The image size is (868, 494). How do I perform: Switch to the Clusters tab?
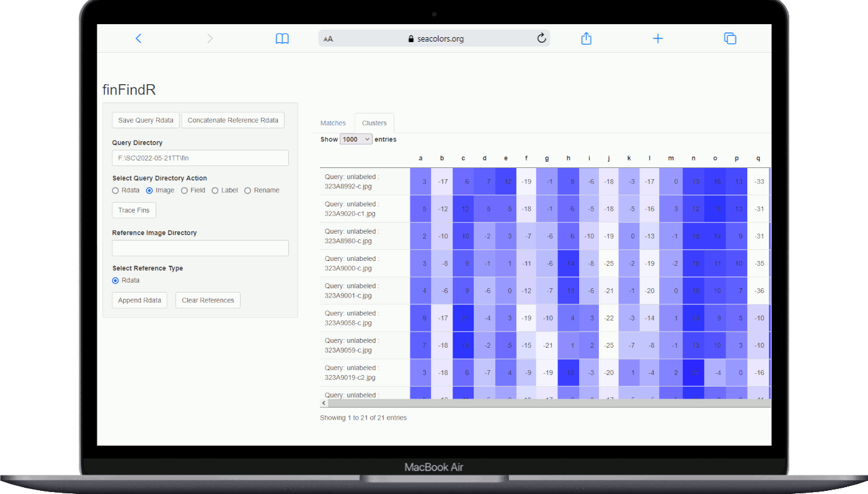click(x=374, y=123)
